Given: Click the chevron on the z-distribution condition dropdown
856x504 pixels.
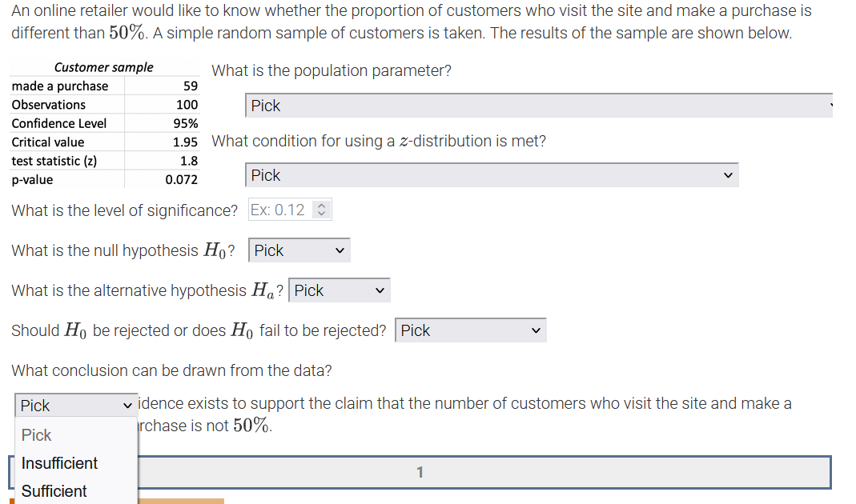Looking at the screenshot, I should coord(727,174).
